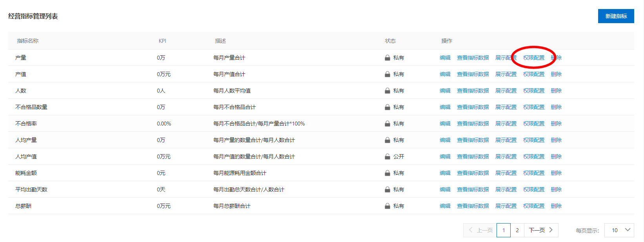Click 编辑 for 产值 row

(x=445, y=74)
